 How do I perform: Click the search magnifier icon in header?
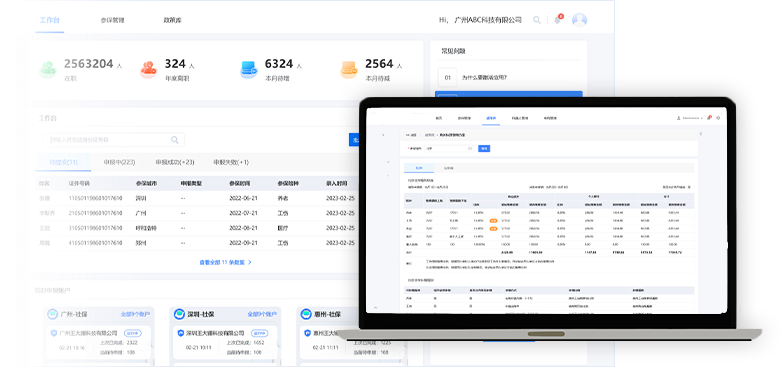(536, 20)
